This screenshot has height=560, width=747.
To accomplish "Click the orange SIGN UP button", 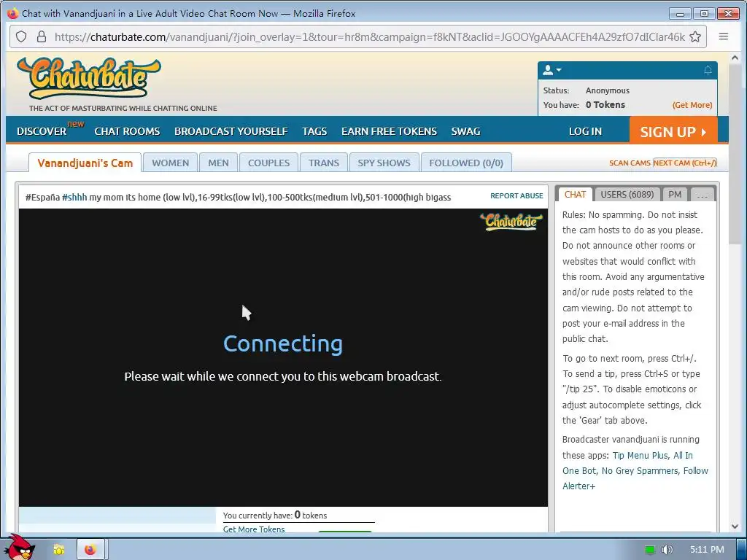I will [673, 130].
